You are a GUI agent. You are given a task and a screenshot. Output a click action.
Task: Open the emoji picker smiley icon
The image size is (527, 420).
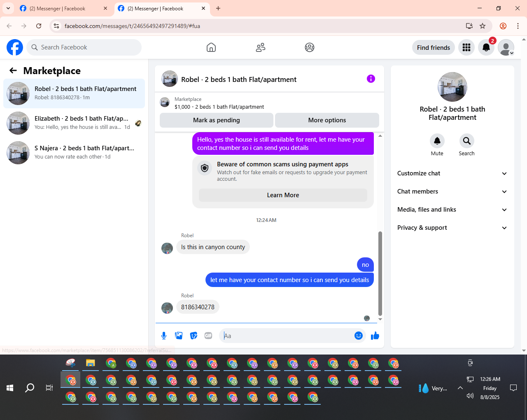click(x=359, y=336)
